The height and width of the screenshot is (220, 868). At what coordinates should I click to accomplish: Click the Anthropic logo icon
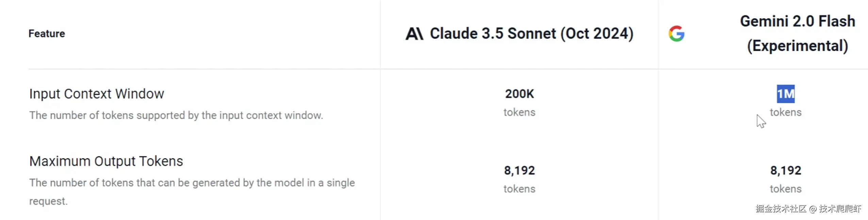point(414,34)
